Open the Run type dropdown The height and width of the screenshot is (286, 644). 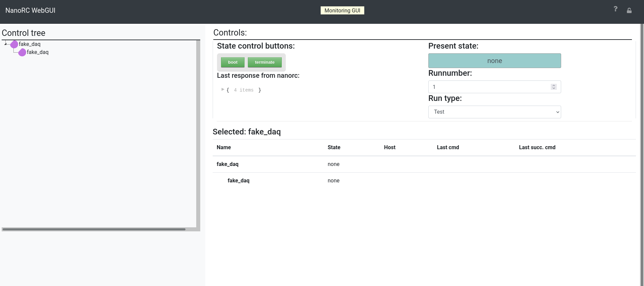[494, 112]
